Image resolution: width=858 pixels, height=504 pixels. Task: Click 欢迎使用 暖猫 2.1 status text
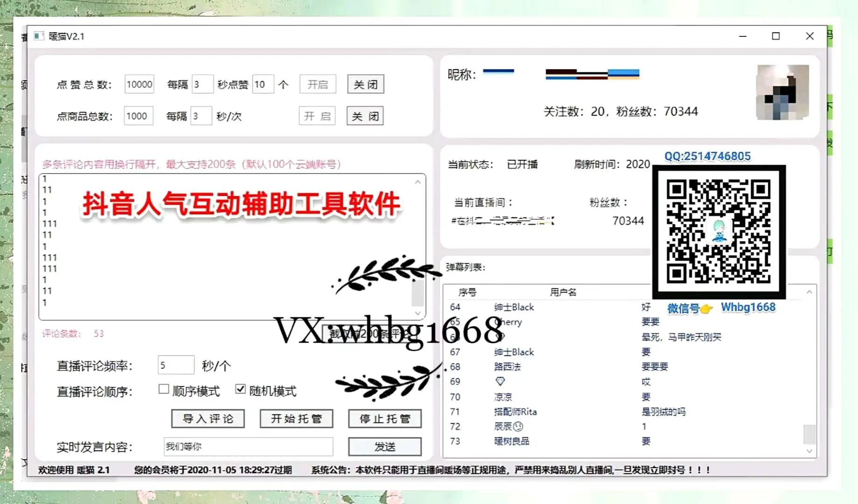[74, 470]
